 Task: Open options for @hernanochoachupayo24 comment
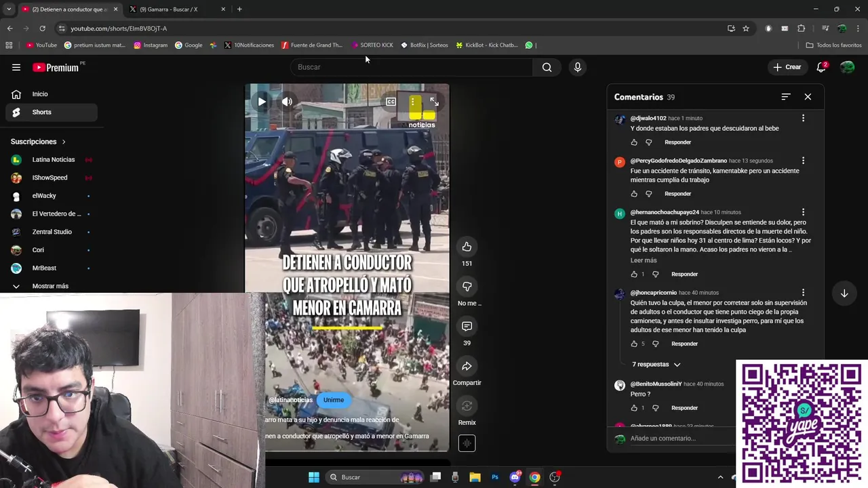(x=803, y=212)
